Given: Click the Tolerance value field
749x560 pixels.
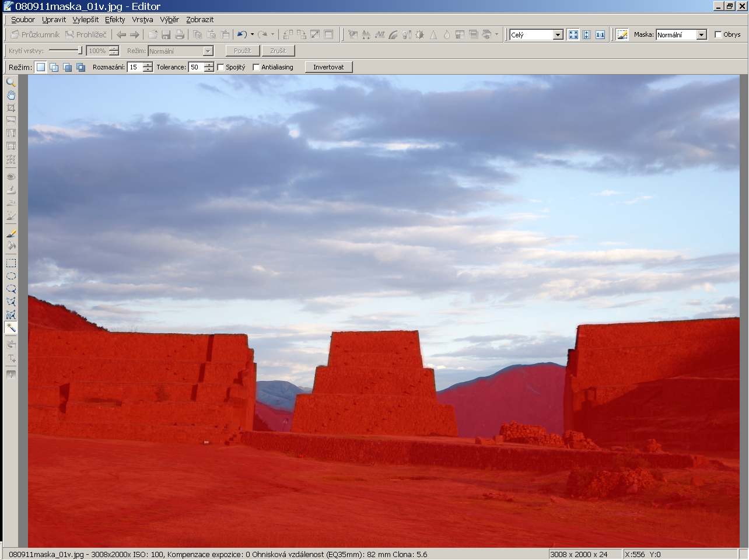Looking at the screenshot, I should coord(195,68).
